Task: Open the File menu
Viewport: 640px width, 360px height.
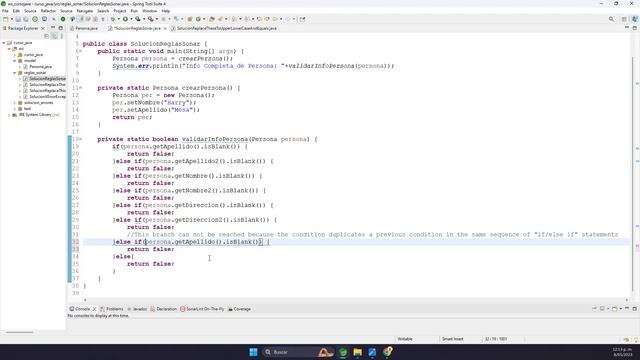Action: 5,11
